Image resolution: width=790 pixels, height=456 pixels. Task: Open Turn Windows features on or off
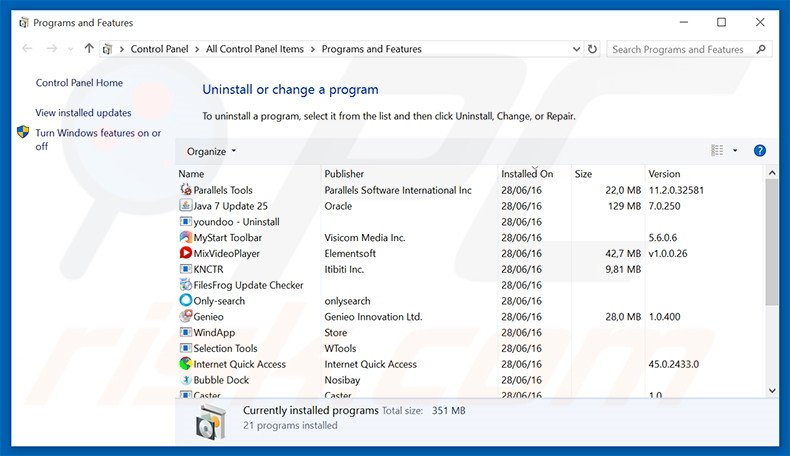[98, 140]
